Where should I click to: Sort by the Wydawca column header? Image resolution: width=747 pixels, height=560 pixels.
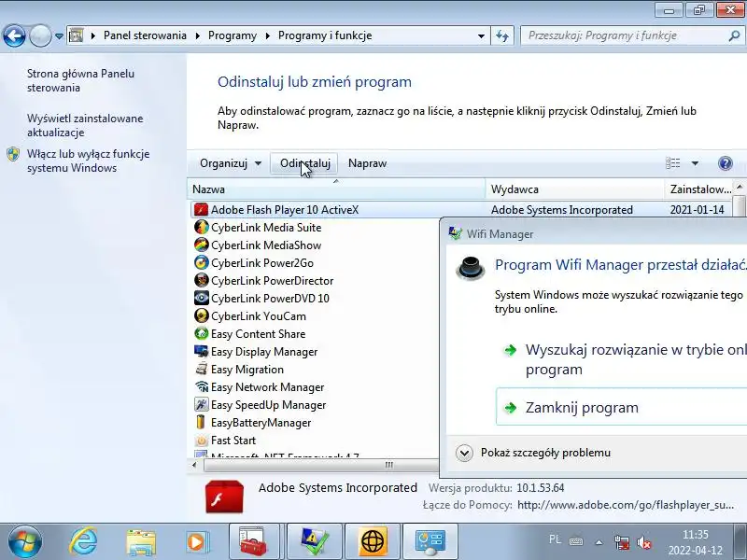click(x=574, y=189)
